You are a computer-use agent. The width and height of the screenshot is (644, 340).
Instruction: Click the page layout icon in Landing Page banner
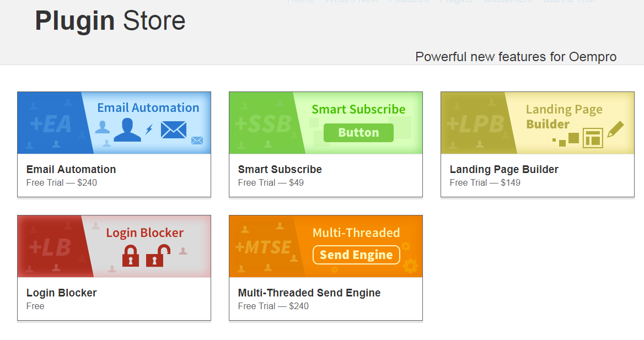click(593, 138)
